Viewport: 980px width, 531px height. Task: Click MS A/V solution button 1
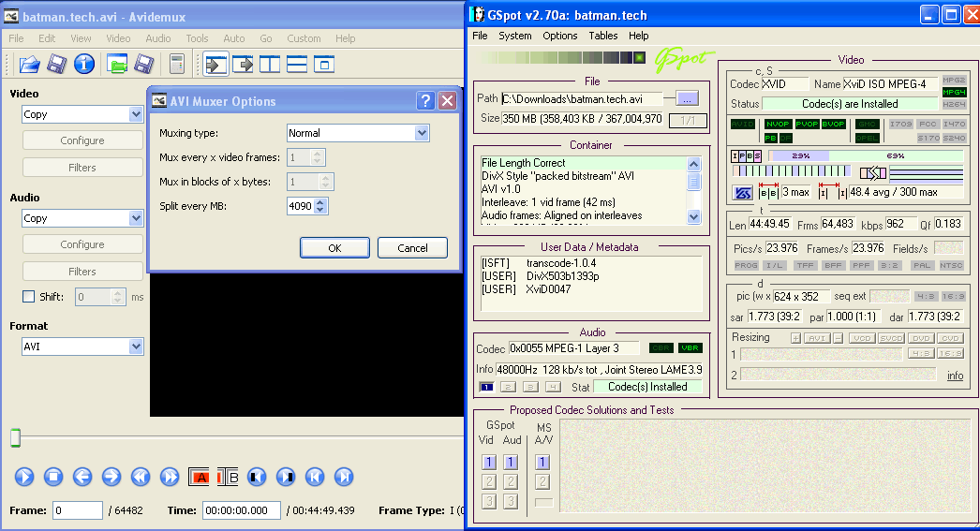(x=542, y=463)
